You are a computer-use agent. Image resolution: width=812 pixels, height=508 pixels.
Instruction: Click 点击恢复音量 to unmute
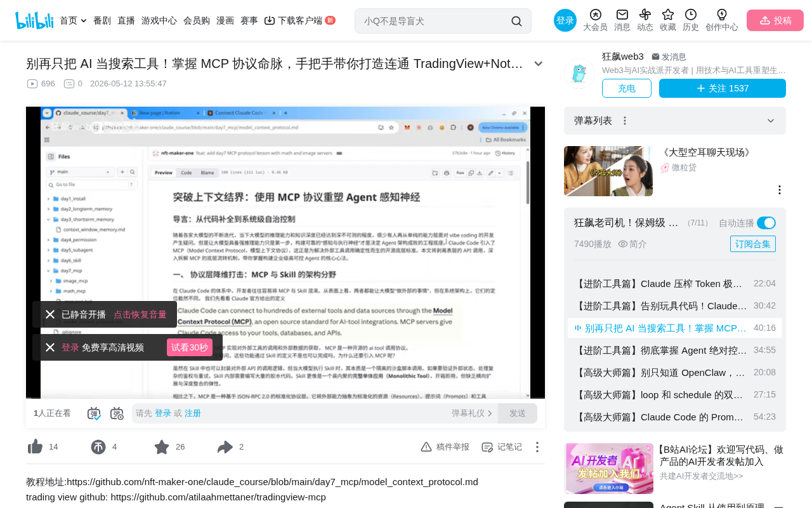[x=140, y=314]
